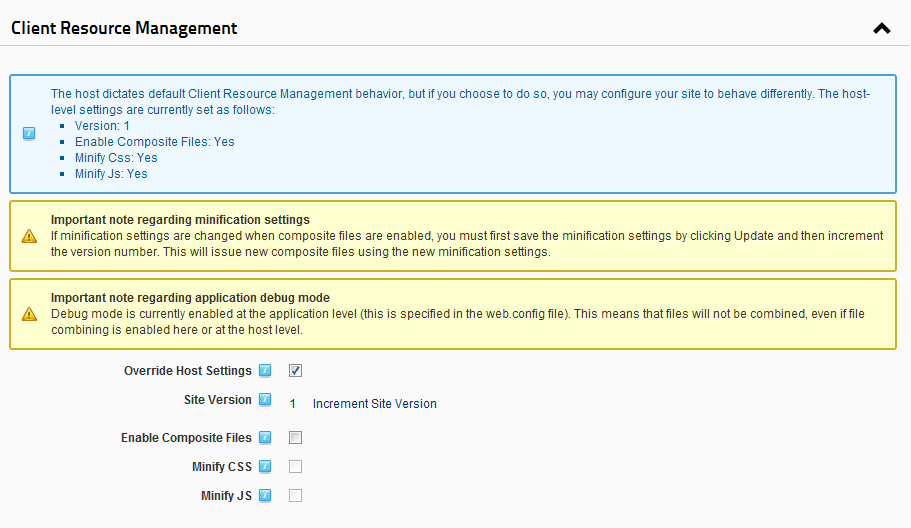This screenshot has width=911, height=528.
Task: Select the site version number value
Action: [x=293, y=404]
